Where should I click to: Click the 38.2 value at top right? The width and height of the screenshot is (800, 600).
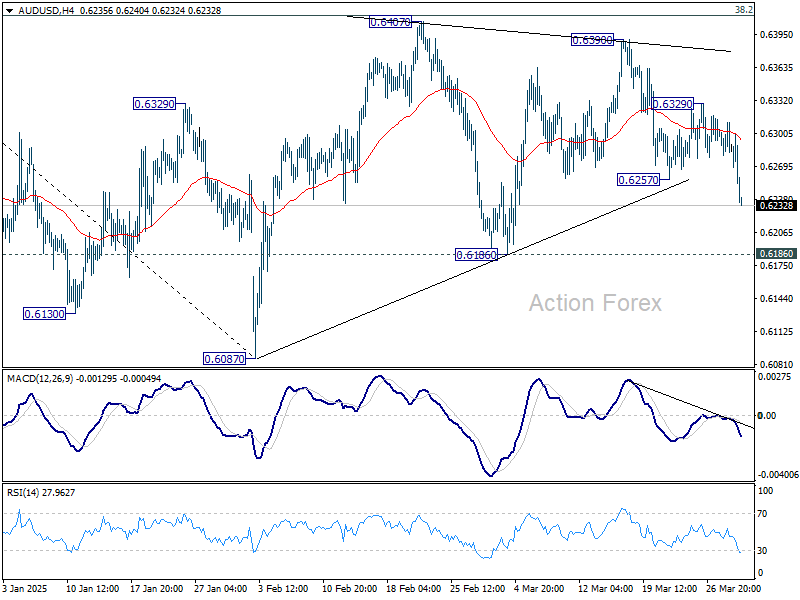coord(744,10)
